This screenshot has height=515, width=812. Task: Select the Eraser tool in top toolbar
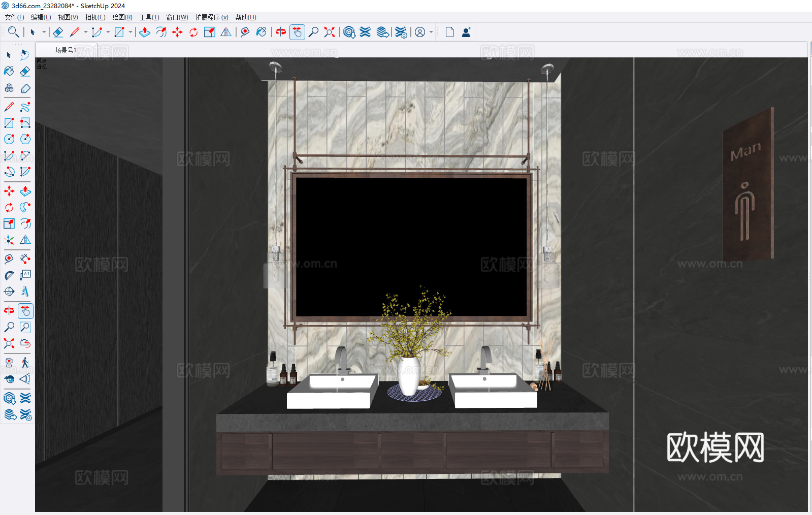(58, 32)
